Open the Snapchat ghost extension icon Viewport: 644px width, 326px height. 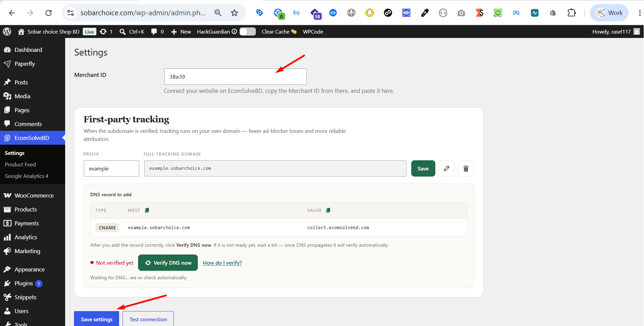click(370, 13)
